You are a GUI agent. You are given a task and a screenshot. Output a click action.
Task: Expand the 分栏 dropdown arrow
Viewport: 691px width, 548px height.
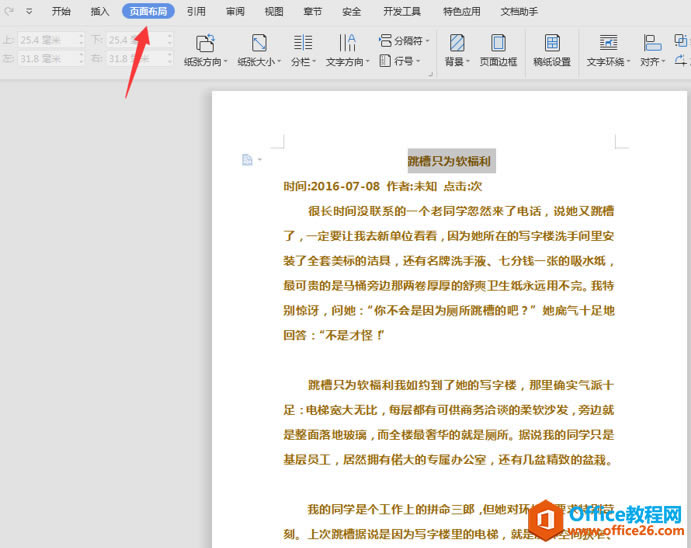(314, 62)
